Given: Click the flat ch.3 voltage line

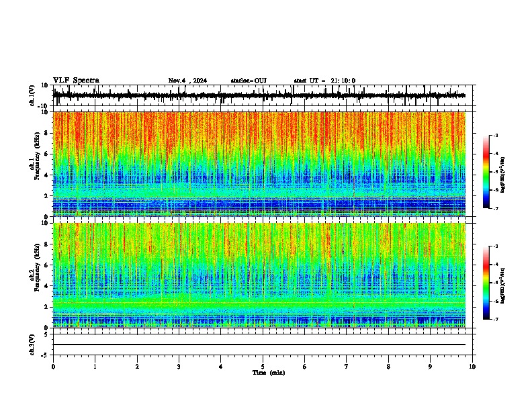Looking at the screenshot, I should (259, 345).
